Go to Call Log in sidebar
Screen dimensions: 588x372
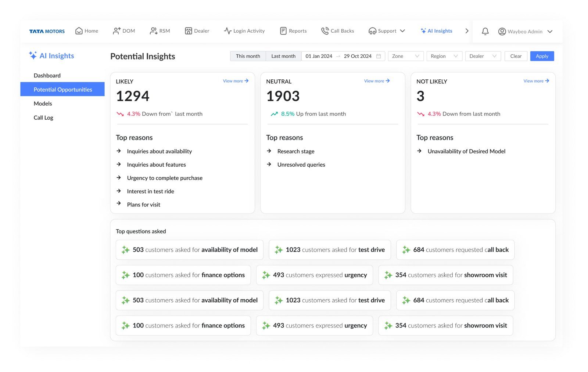point(43,118)
